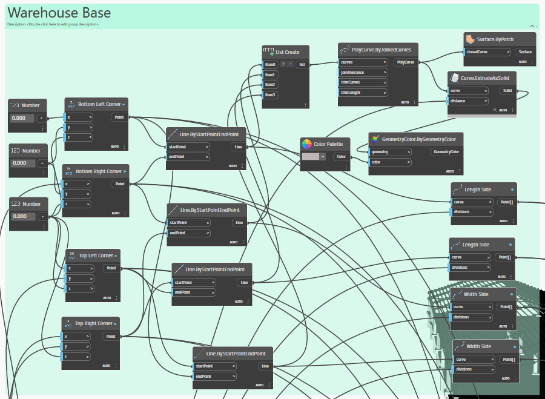
Task: Select the light gray Color Palette swatch
Action: tap(310, 157)
